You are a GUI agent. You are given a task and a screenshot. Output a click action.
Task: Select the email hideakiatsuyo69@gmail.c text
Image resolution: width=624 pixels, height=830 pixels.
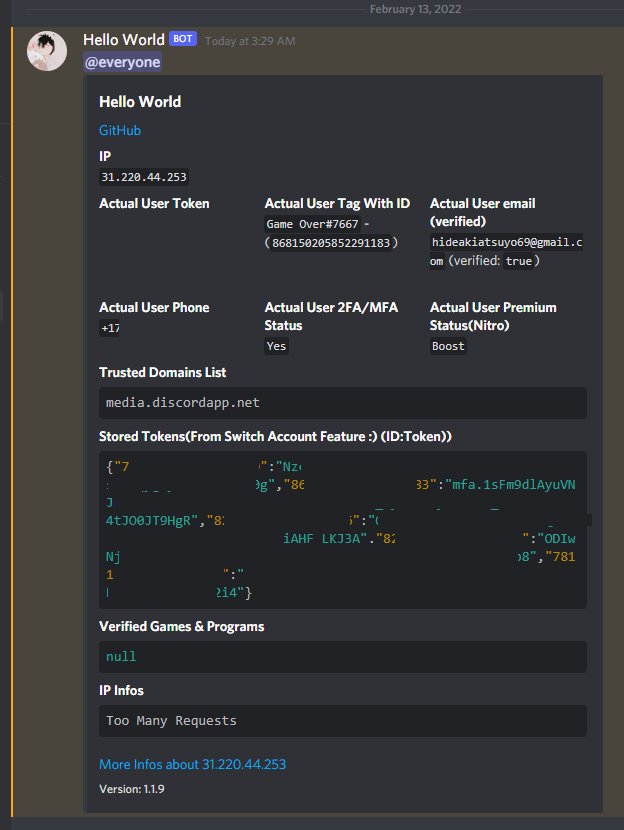click(x=507, y=242)
